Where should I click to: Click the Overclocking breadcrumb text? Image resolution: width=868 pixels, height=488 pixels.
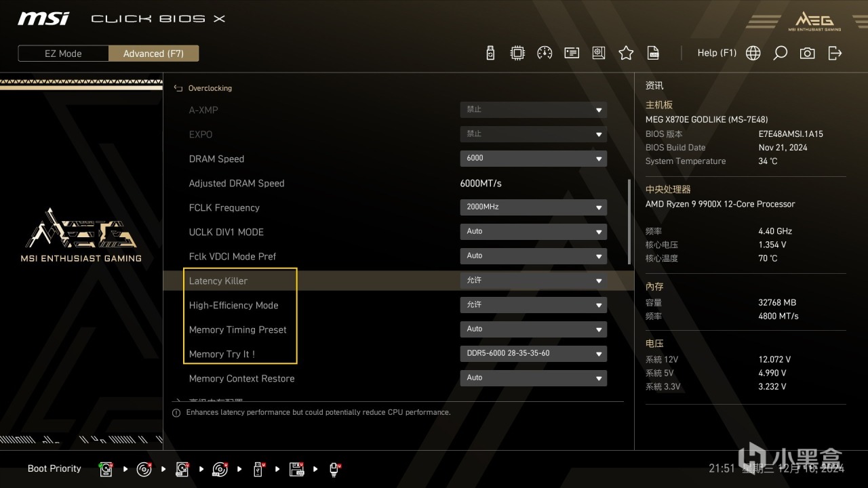[210, 88]
